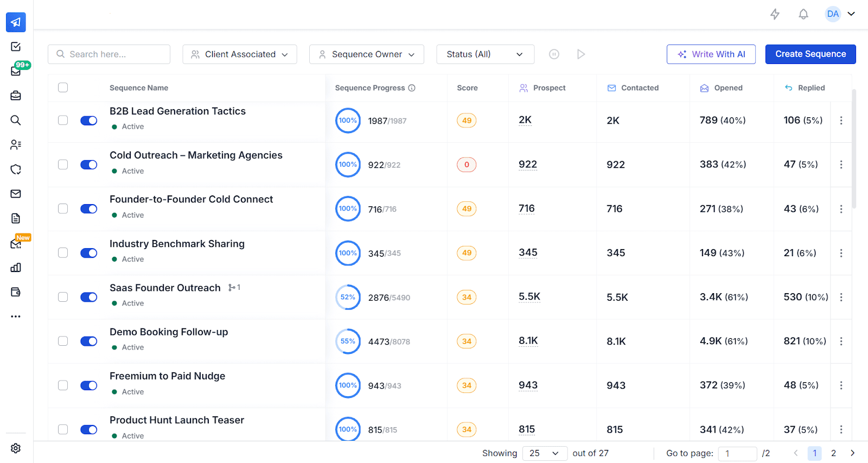Click the pause sequences icon
Screen dimensions: 868x463
554,54
